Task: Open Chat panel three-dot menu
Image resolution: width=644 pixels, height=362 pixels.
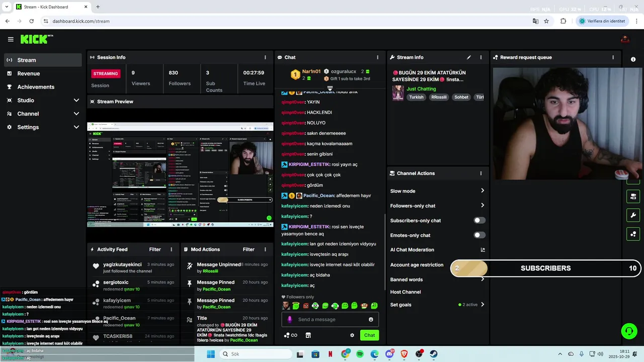Action: click(377, 57)
